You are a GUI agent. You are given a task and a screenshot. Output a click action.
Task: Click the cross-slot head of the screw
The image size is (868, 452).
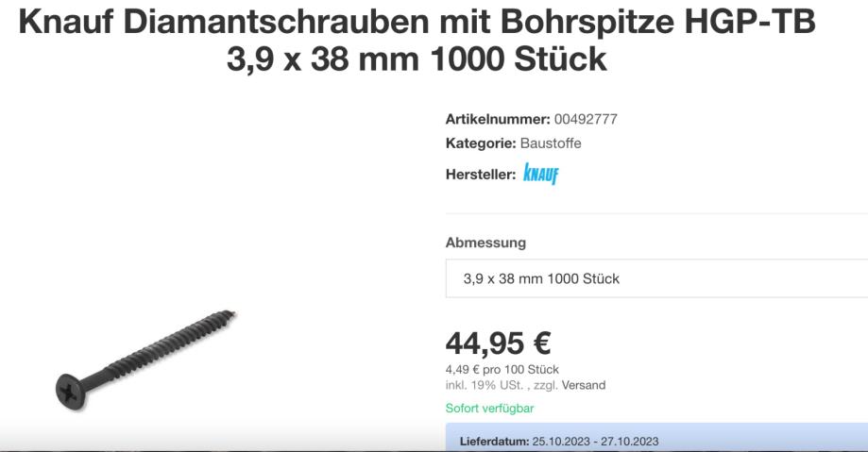tap(71, 392)
